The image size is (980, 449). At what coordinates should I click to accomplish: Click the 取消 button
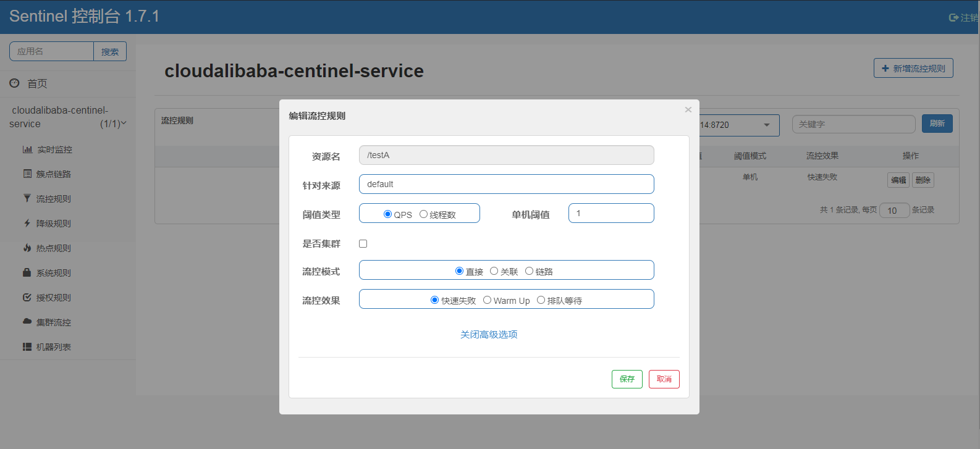click(664, 379)
